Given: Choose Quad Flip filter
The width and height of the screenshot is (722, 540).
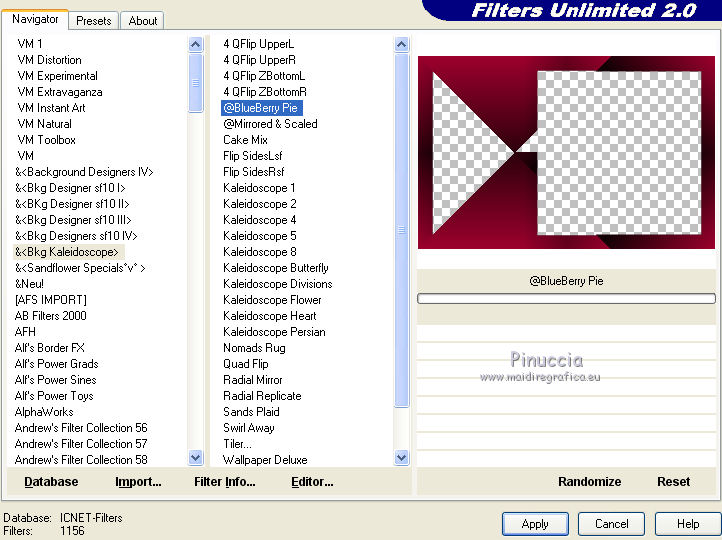Looking at the screenshot, I should pos(246,364).
